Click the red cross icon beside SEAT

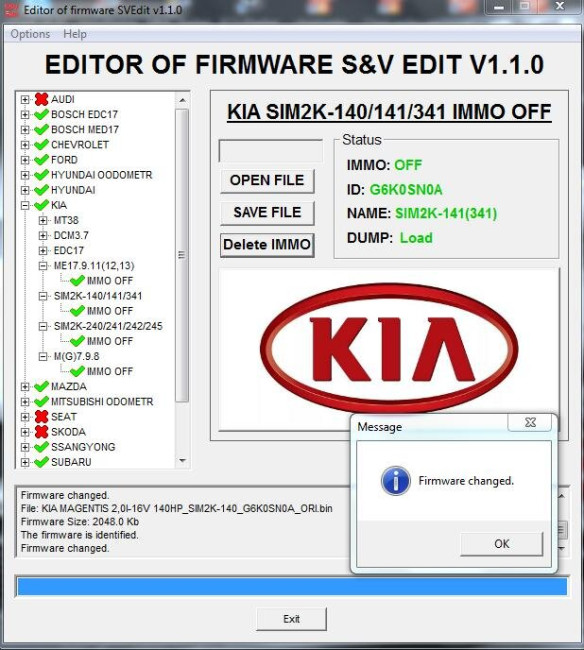click(x=41, y=417)
